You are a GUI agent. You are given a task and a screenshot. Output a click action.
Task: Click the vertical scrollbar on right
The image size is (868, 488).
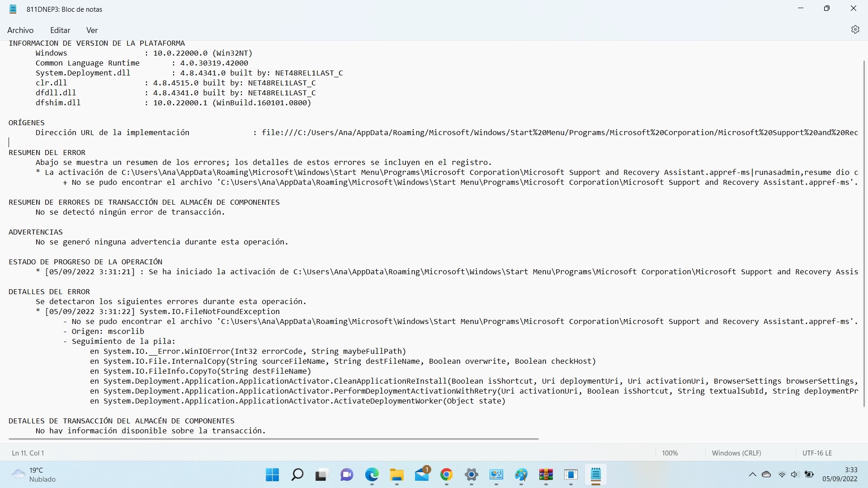[x=864, y=233]
